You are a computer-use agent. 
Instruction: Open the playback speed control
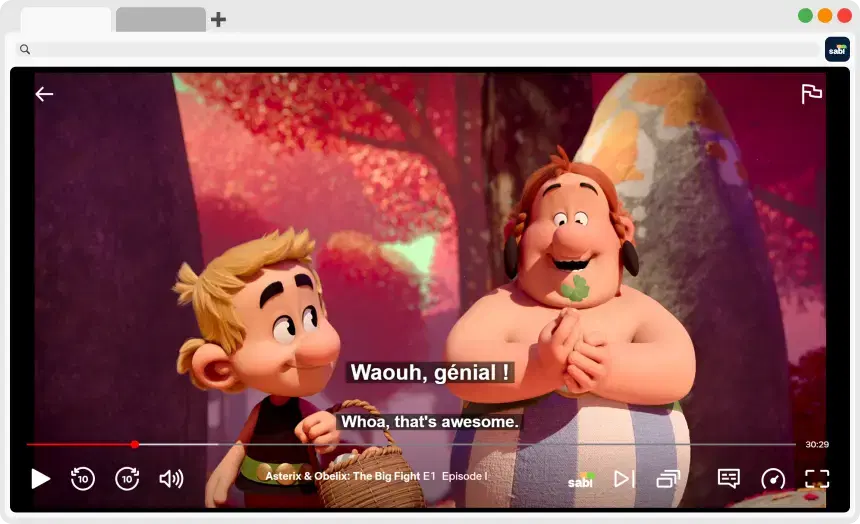pyautogui.click(x=773, y=478)
